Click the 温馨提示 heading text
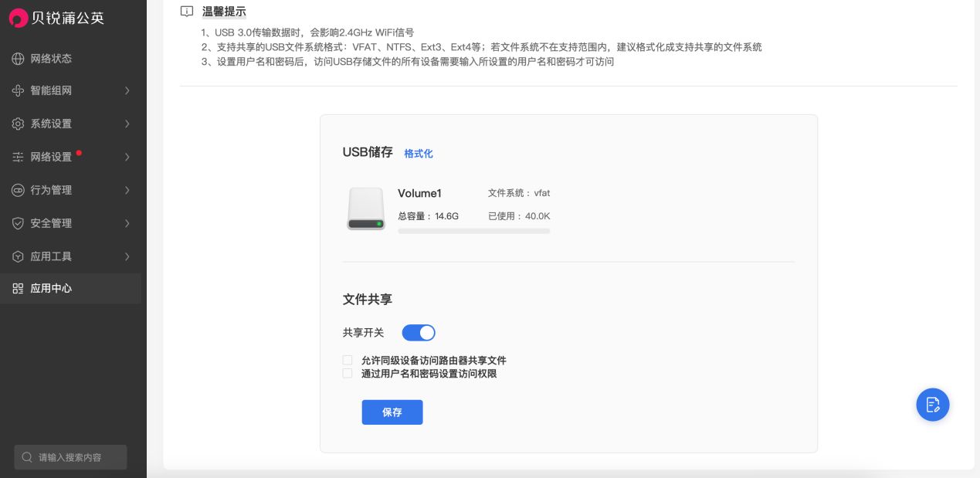Viewport: 980px width, 478px height. tap(224, 12)
